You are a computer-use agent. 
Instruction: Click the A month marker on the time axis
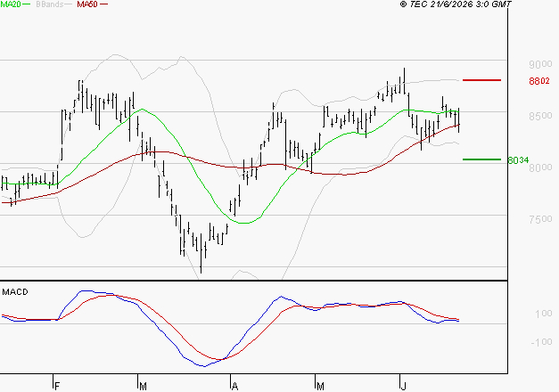click(234, 387)
